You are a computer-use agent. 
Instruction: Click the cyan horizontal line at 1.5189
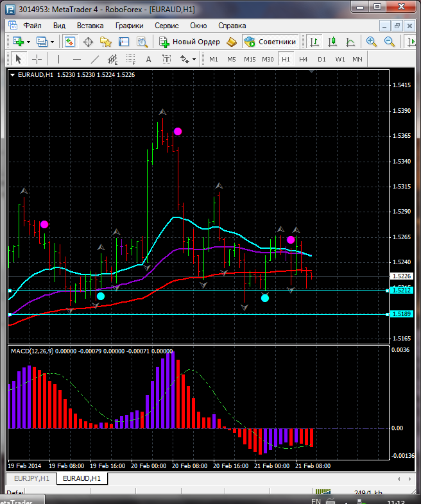point(193,314)
